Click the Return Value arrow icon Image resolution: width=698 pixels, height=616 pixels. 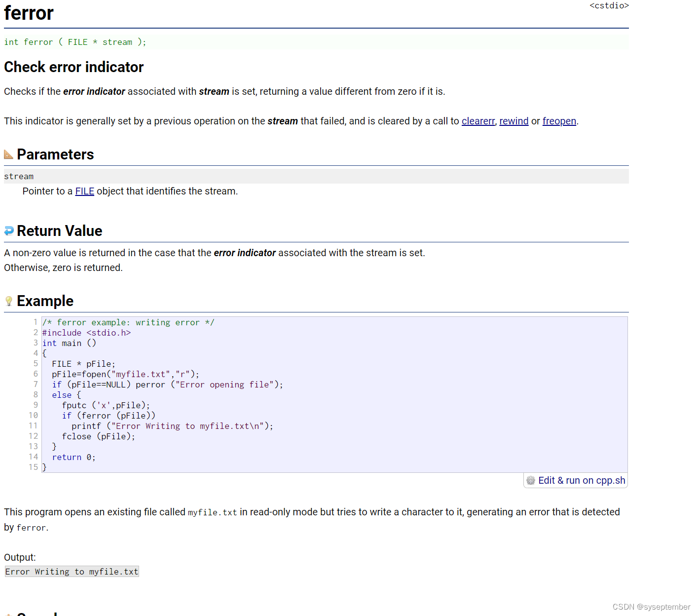click(x=9, y=231)
